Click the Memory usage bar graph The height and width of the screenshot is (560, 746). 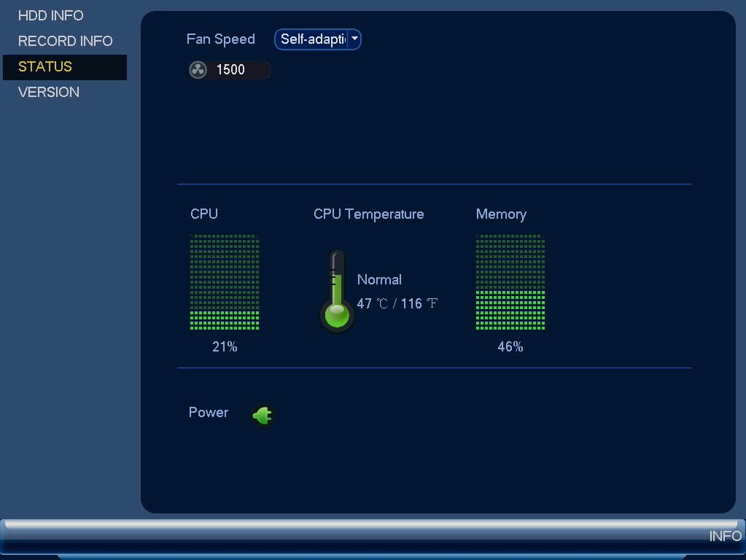click(x=510, y=282)
